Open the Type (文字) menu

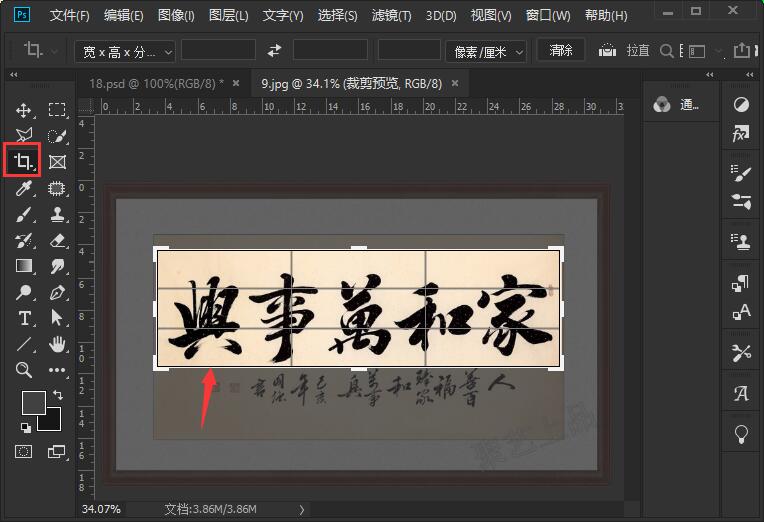(283, 16)
